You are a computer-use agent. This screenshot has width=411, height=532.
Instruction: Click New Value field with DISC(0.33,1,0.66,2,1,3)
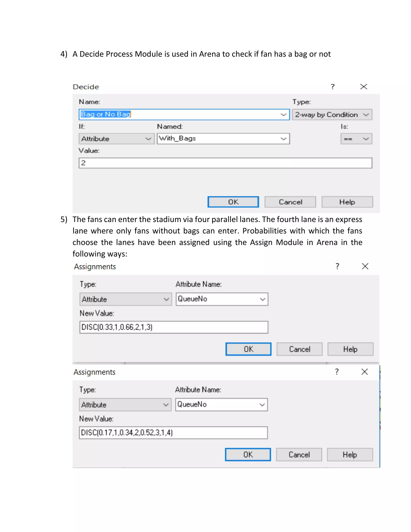[174, 327]
